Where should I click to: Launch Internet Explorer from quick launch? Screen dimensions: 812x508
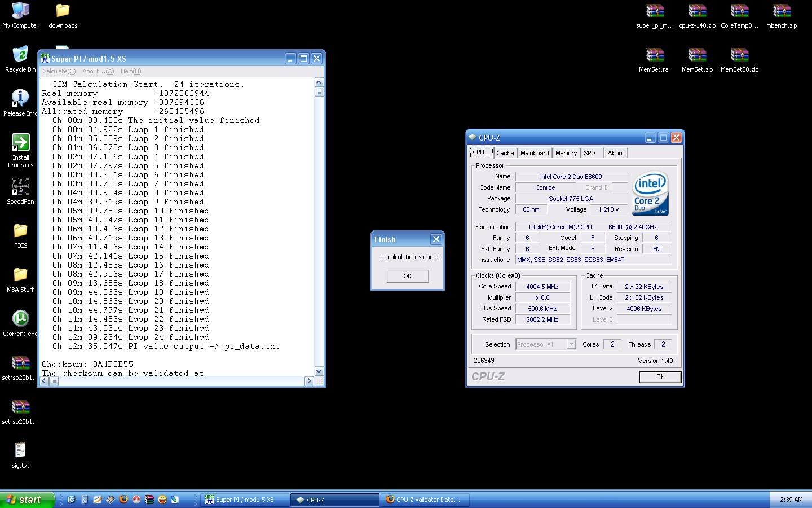pos(71,500)
